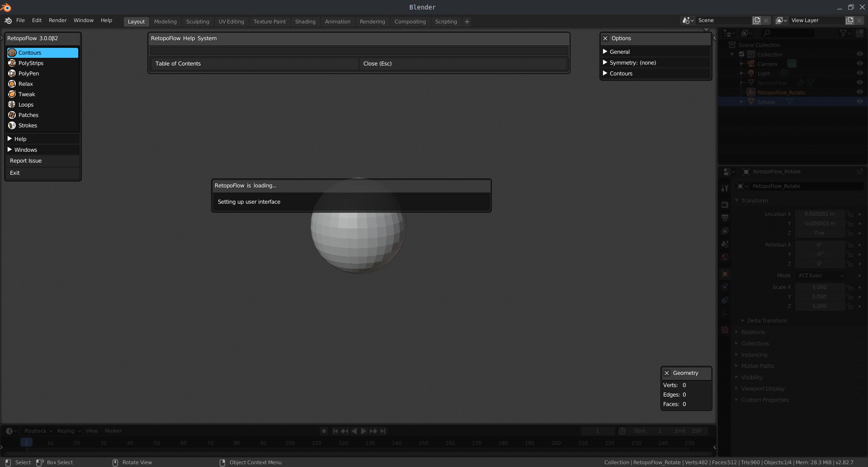Close the Options panel with X
The width and height of the screenshot is (868, 467).
pyautogui.click(x=605, y=38)
